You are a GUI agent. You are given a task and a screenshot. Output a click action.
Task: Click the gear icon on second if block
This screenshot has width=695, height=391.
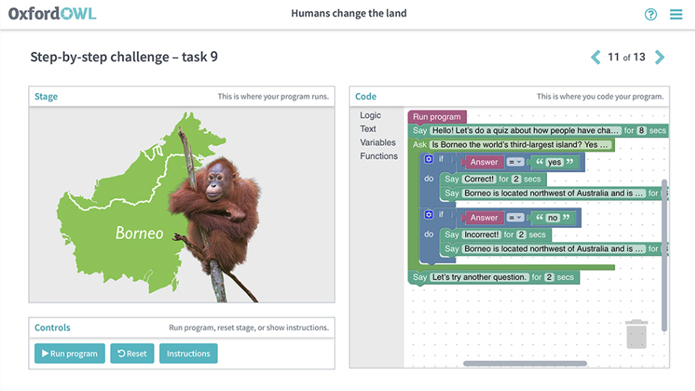[x=429, y=215]
